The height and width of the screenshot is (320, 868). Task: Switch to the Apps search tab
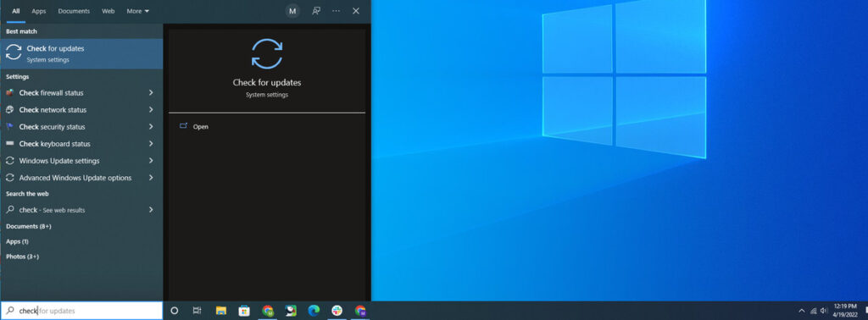(39, 11)
